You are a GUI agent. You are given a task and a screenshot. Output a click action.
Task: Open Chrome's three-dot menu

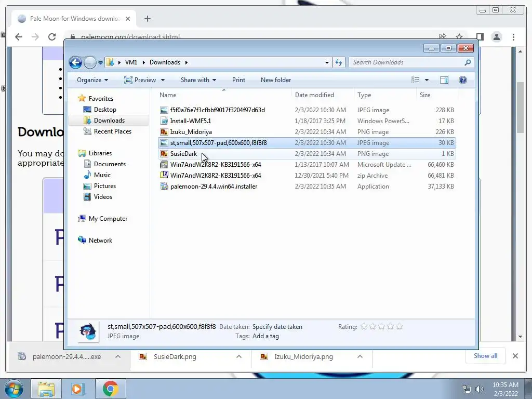point(513,37)
